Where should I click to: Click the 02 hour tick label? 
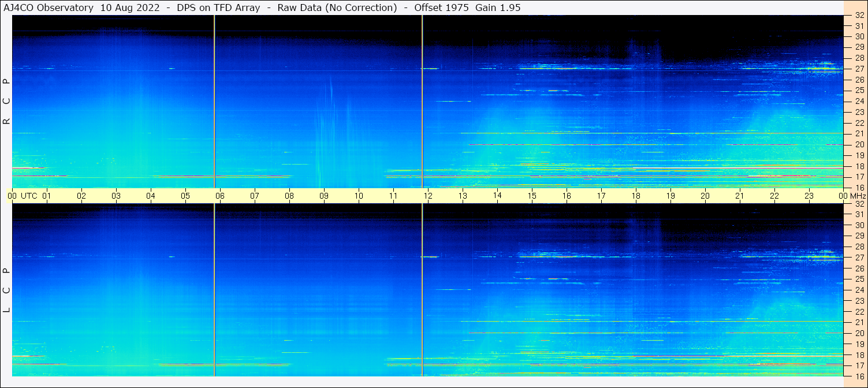(81, 196)
